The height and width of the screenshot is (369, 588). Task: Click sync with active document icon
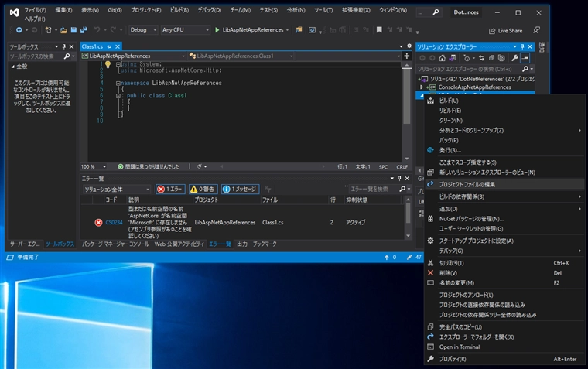(481, 58)
